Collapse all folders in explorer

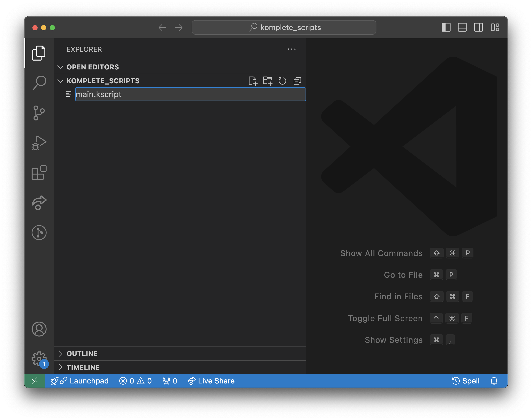pyautogui.click(x=297, y=81)
